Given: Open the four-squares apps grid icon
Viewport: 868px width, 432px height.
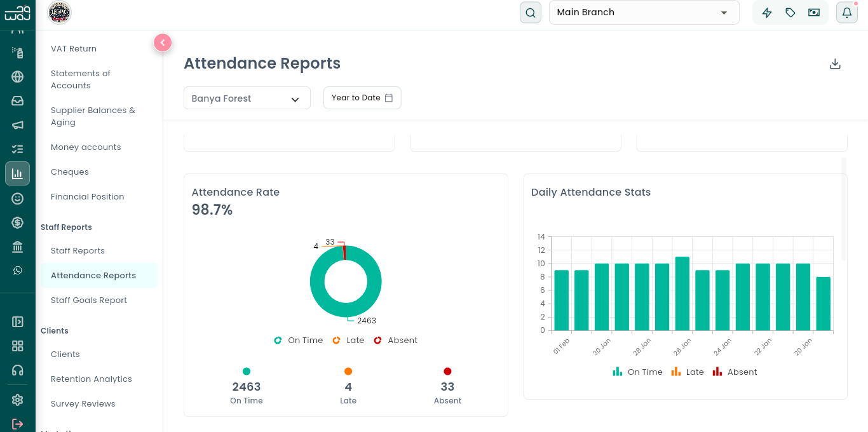Looking at the screenshot, I should (18, 346).
